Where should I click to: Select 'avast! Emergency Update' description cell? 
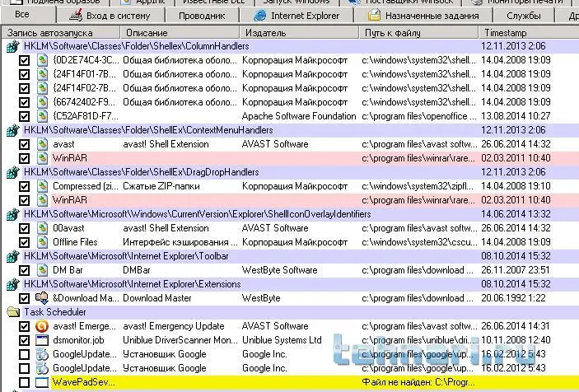(x=174, y=326)
